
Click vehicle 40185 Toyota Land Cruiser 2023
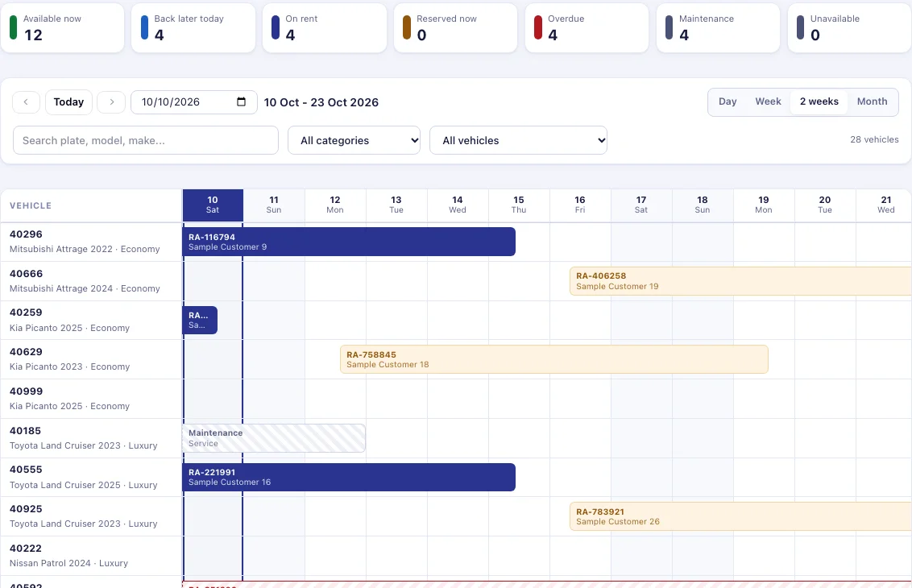[91, 438]
